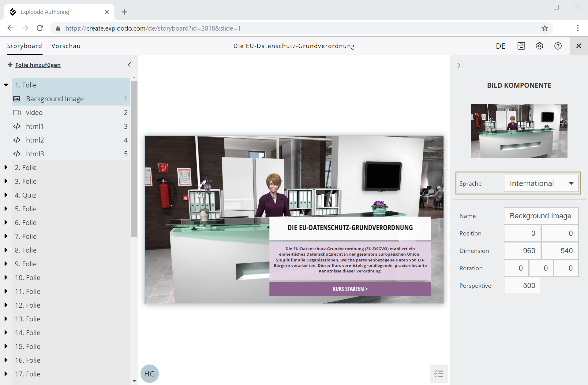Click the slide list scrollbar thumb

coord(134,159)
